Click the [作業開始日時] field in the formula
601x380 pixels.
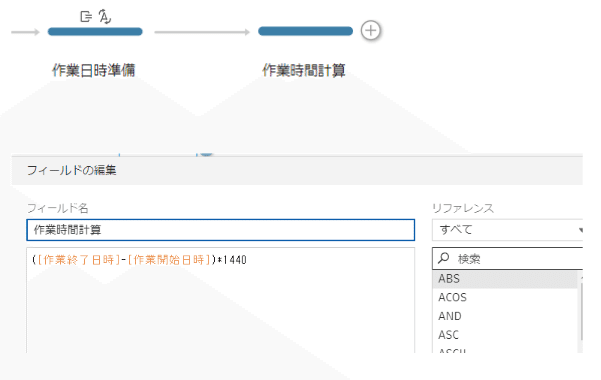(x=169, y=260)
